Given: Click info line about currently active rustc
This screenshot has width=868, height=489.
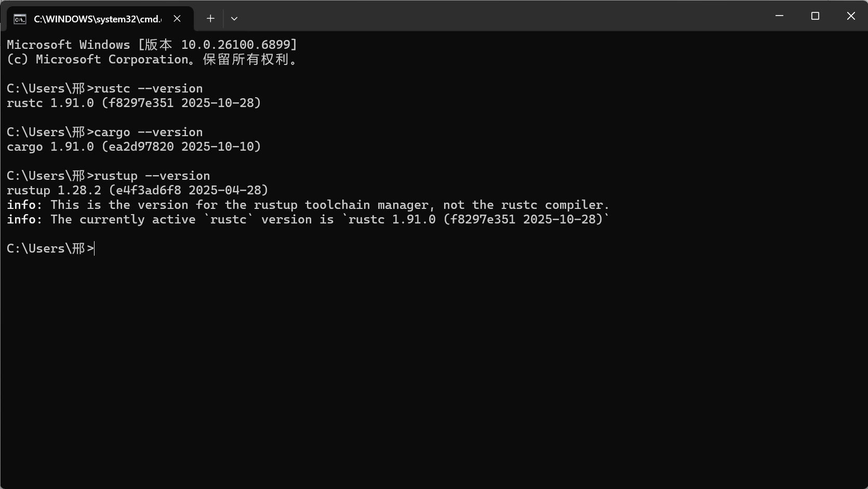Looking at the screenshot, I should click(308, 219).
